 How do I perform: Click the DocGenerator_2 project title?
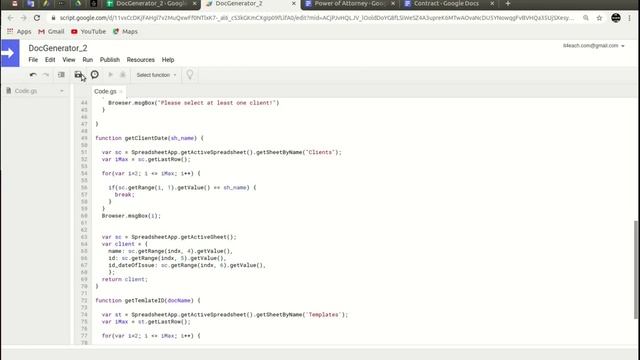tap(58, 48)
